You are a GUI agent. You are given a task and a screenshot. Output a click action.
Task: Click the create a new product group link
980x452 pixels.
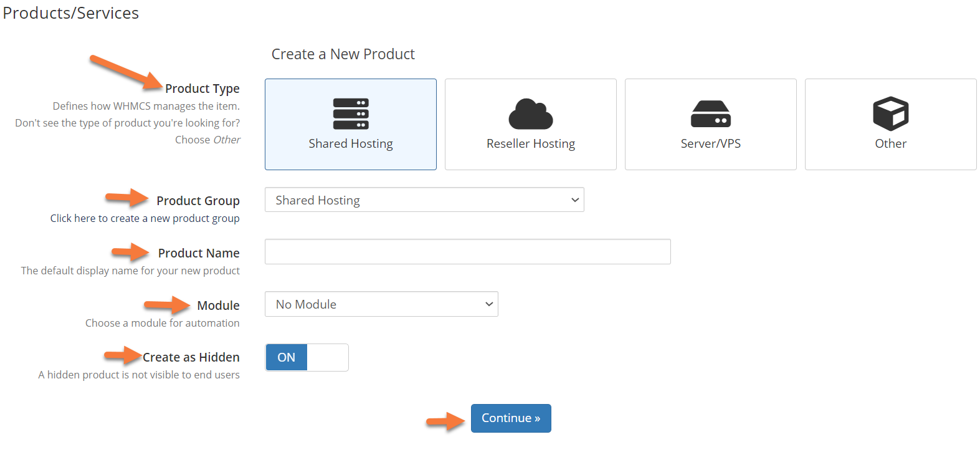pyautogui.click(x=145, y=218)
